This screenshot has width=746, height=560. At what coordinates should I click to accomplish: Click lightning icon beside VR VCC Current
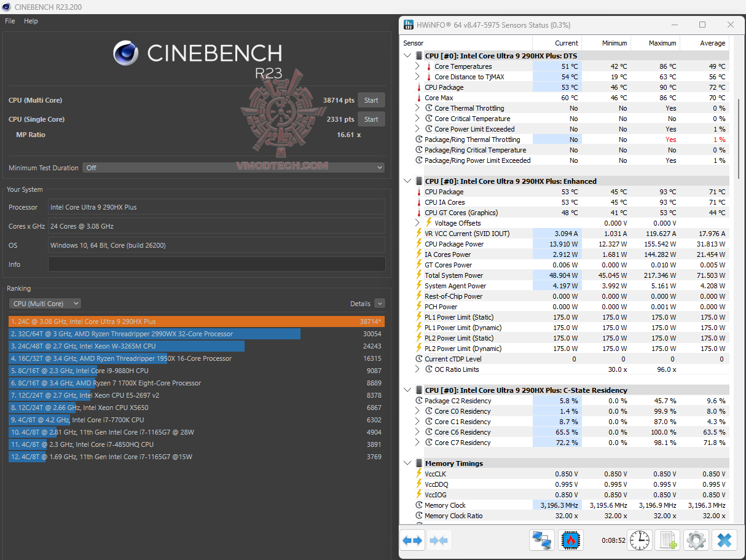(x=419, y=234)
